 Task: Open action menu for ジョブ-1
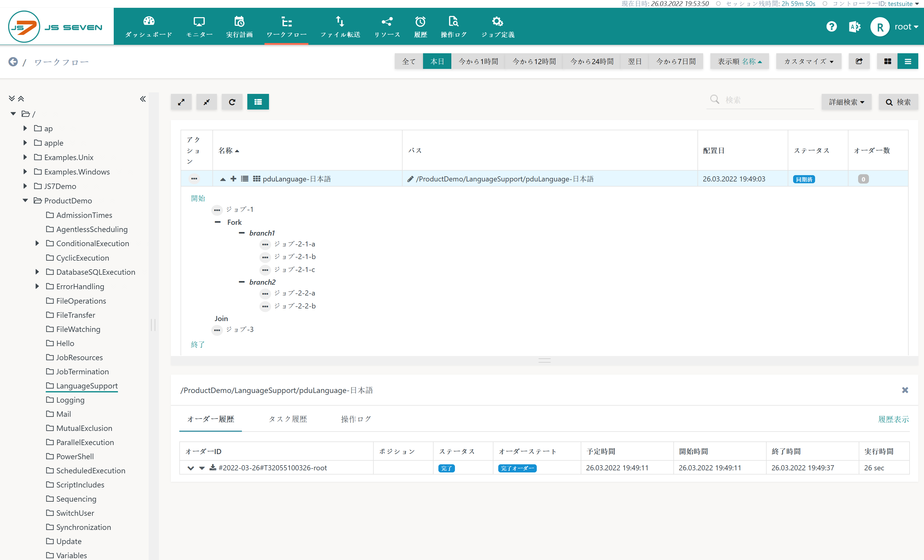(217, 210)
